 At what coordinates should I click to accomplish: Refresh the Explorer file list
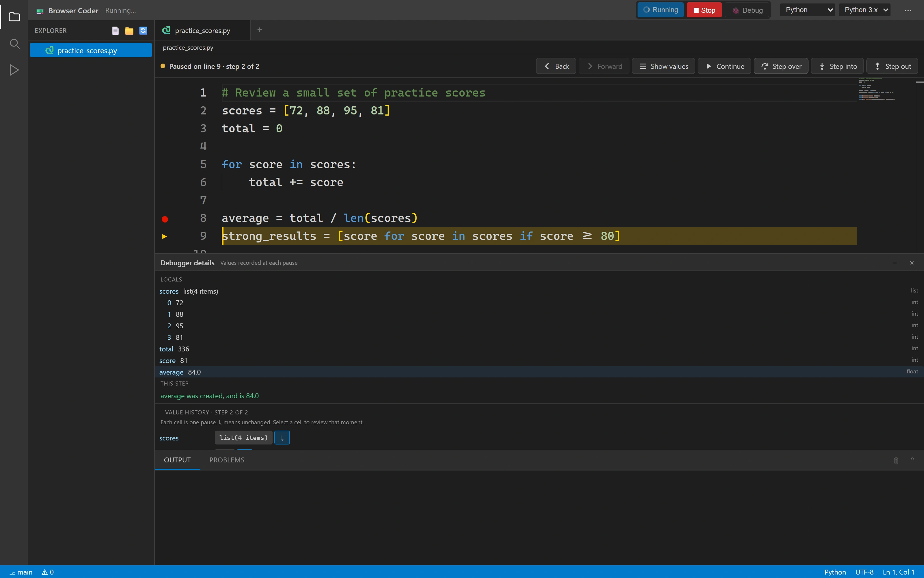tap(143, 31)
